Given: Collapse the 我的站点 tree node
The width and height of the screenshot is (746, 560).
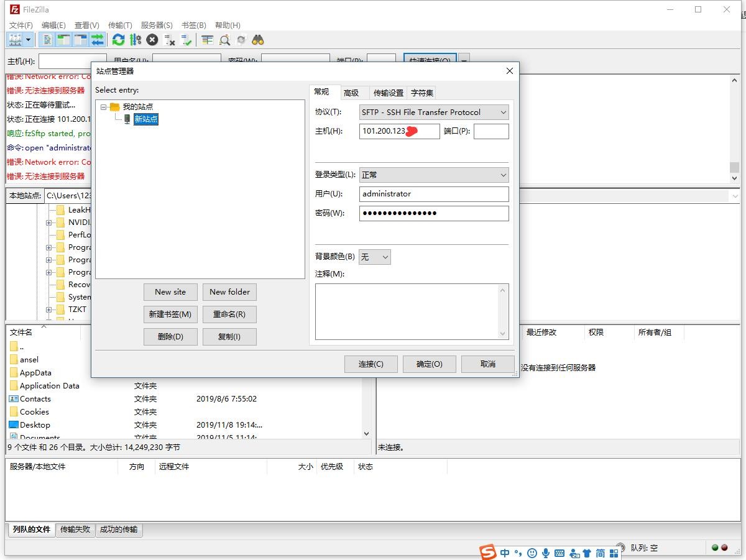Looking at the screenshot, I should tap(104, 107).
